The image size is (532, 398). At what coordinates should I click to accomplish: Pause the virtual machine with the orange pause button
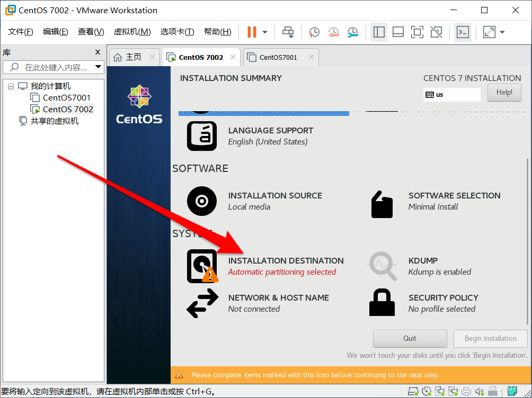(252, 32)
